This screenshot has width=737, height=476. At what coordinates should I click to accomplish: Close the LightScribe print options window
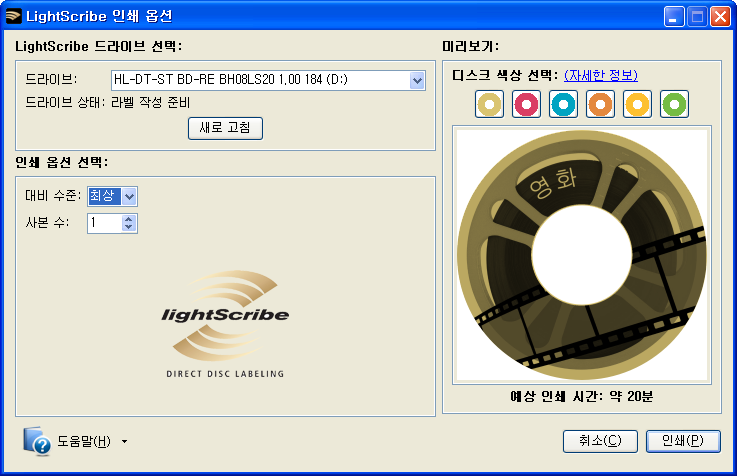tap(720, 17)
